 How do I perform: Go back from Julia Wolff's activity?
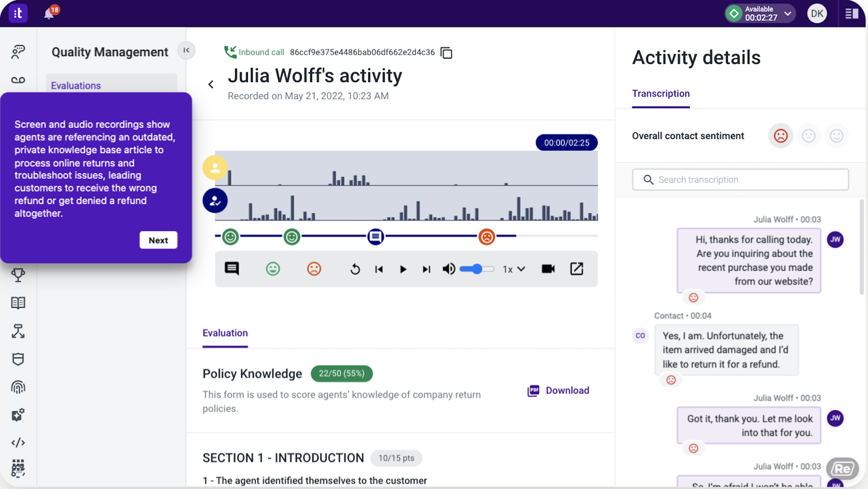point(211,84)
